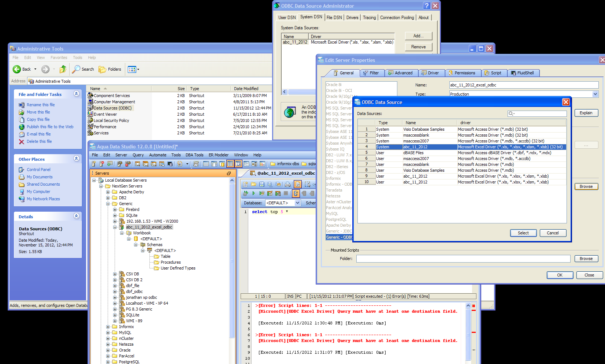605x364 pixels.
Task: Click the Generic - ODBC entry in server type list
Action: click(x=339, y=237)
